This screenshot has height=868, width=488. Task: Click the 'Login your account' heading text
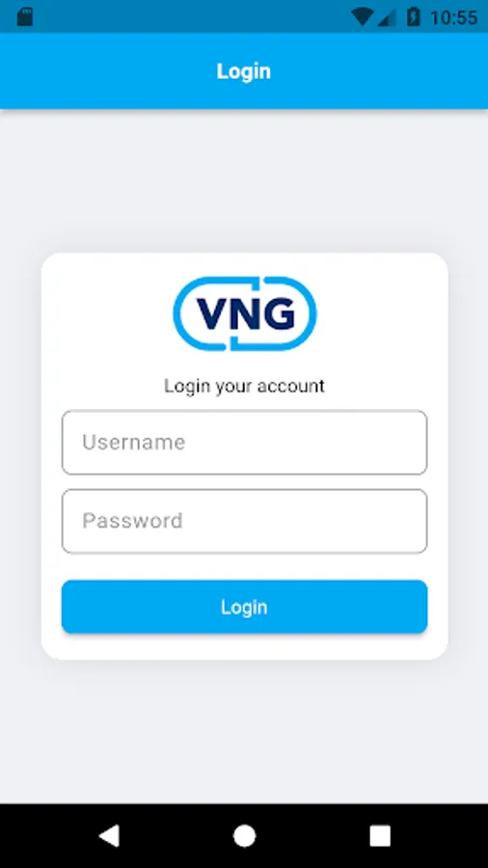[244, 386]
